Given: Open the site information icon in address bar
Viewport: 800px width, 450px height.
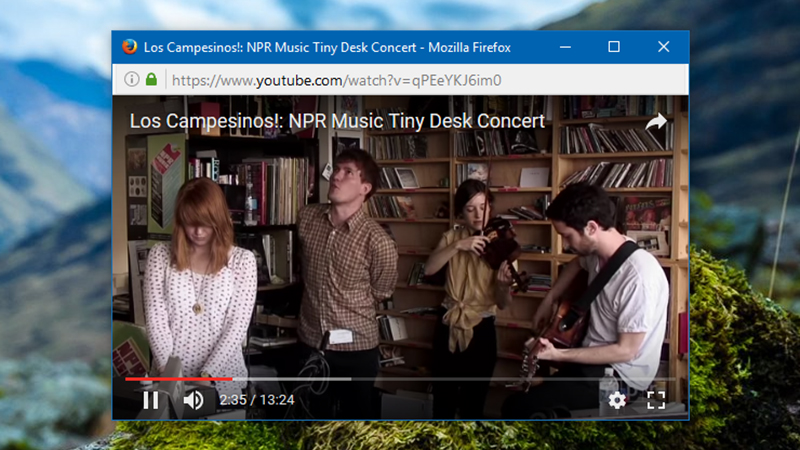Looking at the screenshot, I should (132, 79).
